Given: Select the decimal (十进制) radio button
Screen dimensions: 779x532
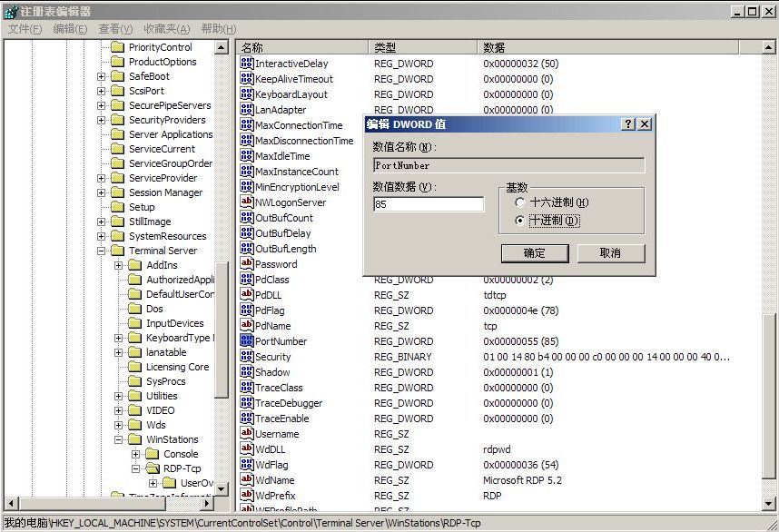Looking at the screenshot, I should click(519, 221).
